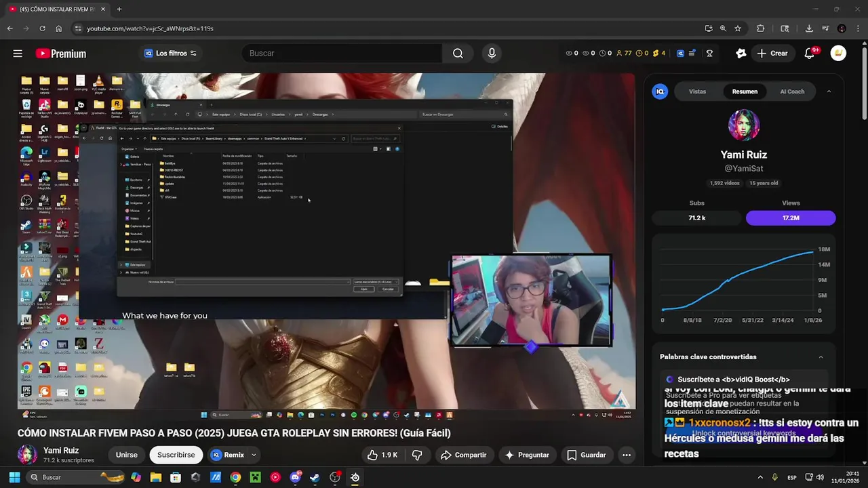Save the video with Guardar
Image resolution: width=868 pixels, height=488 pixels.
(587, 455)
